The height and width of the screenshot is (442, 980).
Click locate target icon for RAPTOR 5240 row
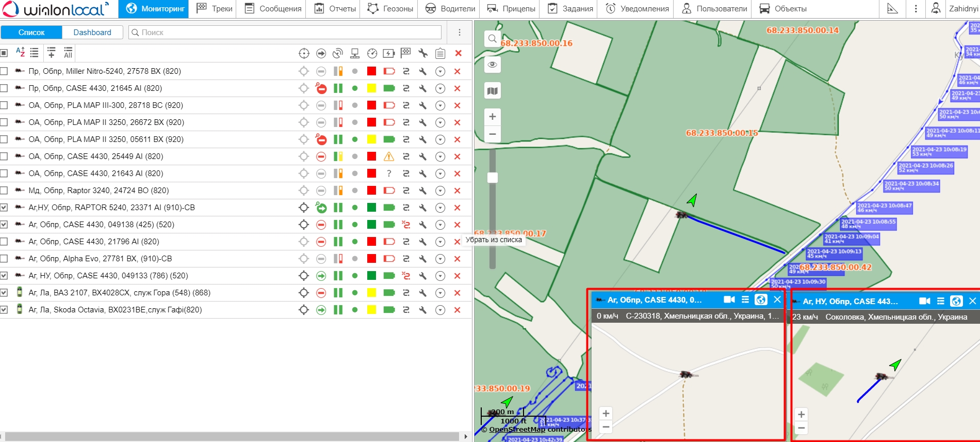304,208
